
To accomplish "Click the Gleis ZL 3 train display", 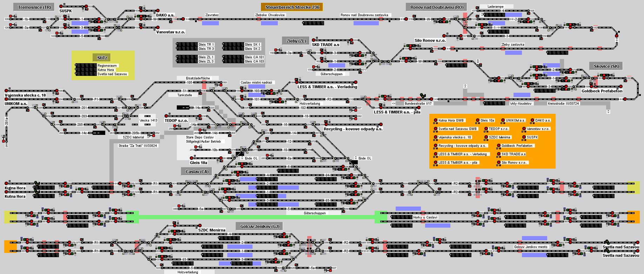I will pos(187,61).
